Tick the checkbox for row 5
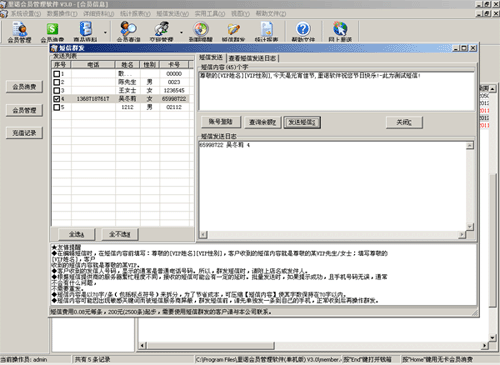The width and height of the screenshot is (500, 365). pyautogui.click(x=57, y=107)
